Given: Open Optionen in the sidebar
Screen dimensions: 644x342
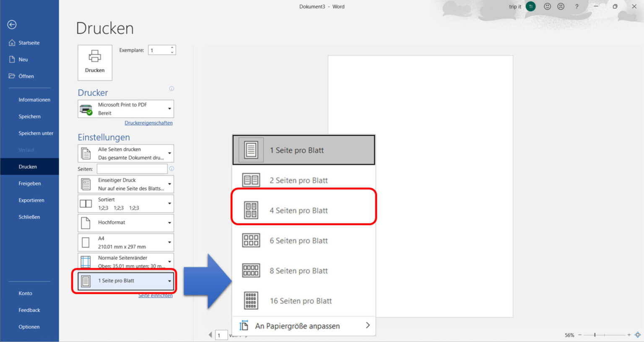Looking at the screenshot, I should pos(29,327).
